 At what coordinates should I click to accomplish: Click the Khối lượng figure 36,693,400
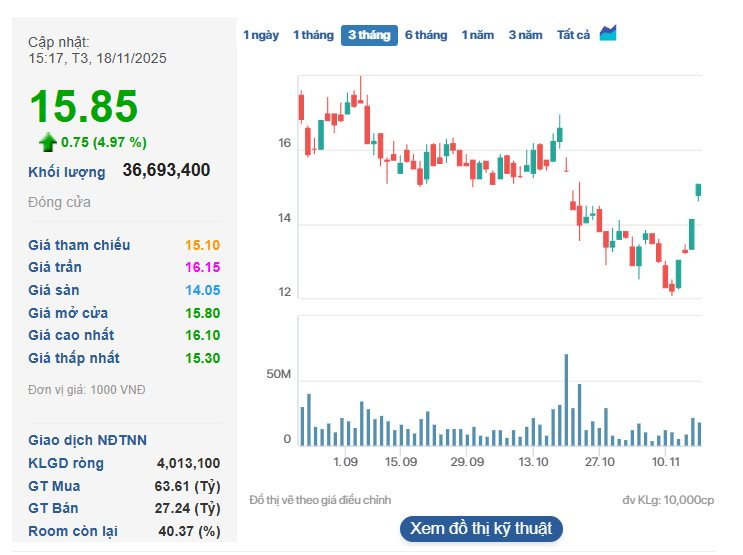(166, 170)
